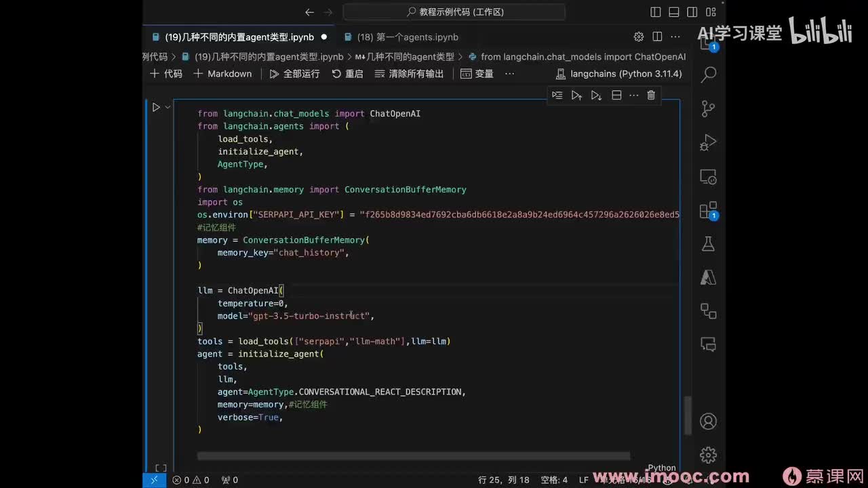This screenshot has width=868, height=488.
Task: Open the Remote Explorer view
Action: coord(709,178)
